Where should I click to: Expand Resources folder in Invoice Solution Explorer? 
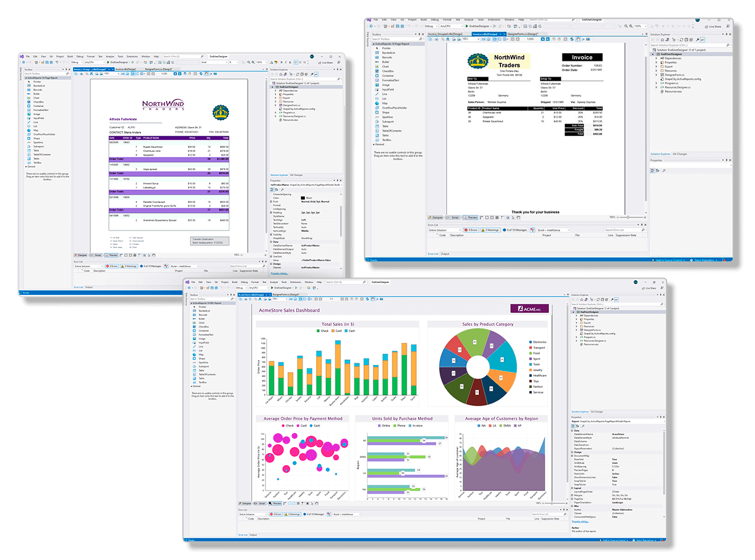click(x=656, y=71)
